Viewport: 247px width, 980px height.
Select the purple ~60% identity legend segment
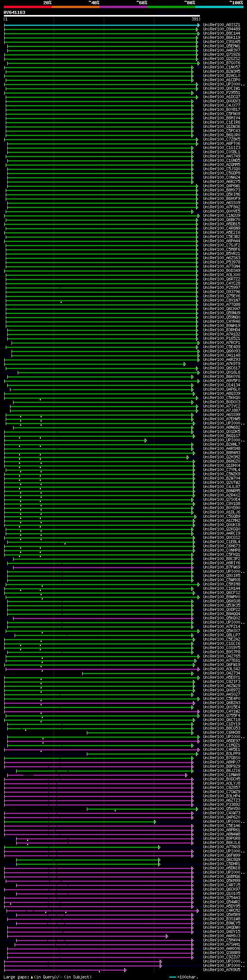(x=123, y=7)
